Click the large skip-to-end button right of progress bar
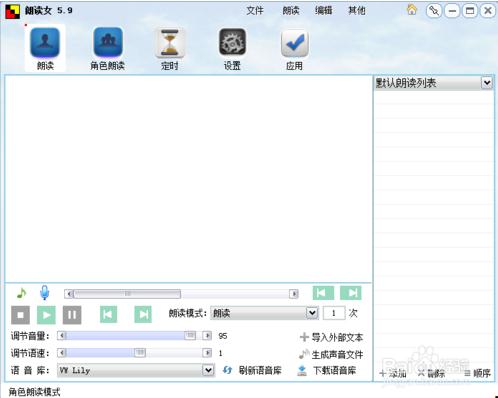This screenshot has width=498, height=398. (351, 293)
